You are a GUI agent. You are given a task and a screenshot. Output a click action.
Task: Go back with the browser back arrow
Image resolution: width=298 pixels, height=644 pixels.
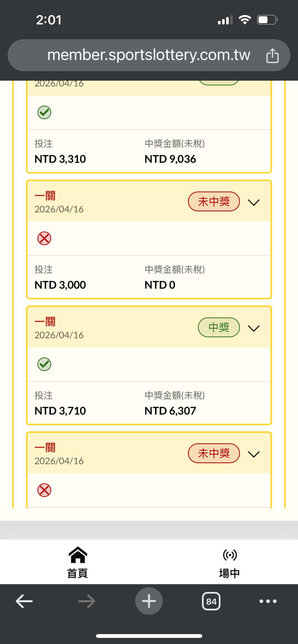click(24, 601)
